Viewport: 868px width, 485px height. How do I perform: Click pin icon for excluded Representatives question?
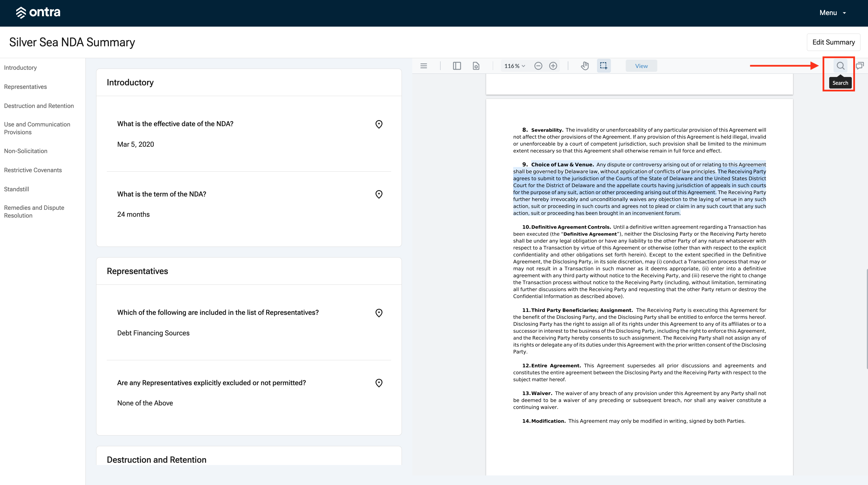pyautogui.click(x=379, y=383)
